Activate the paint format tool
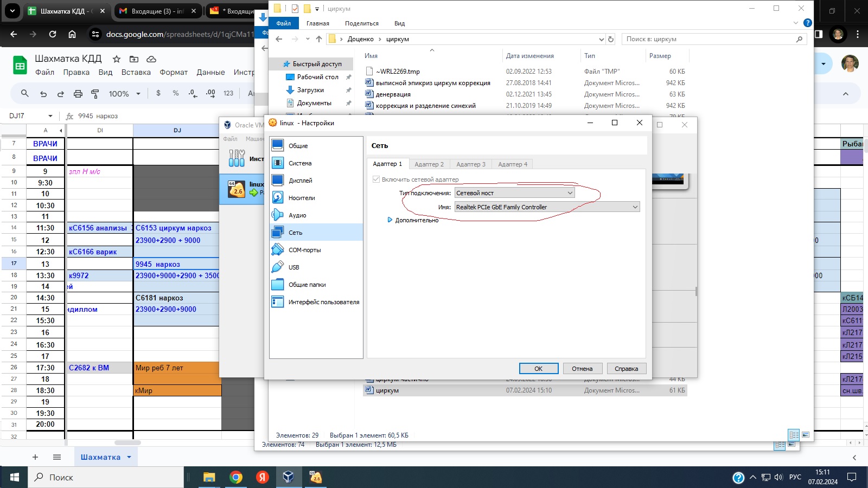Viewport: 868px width, 488px height. (95, 93)
